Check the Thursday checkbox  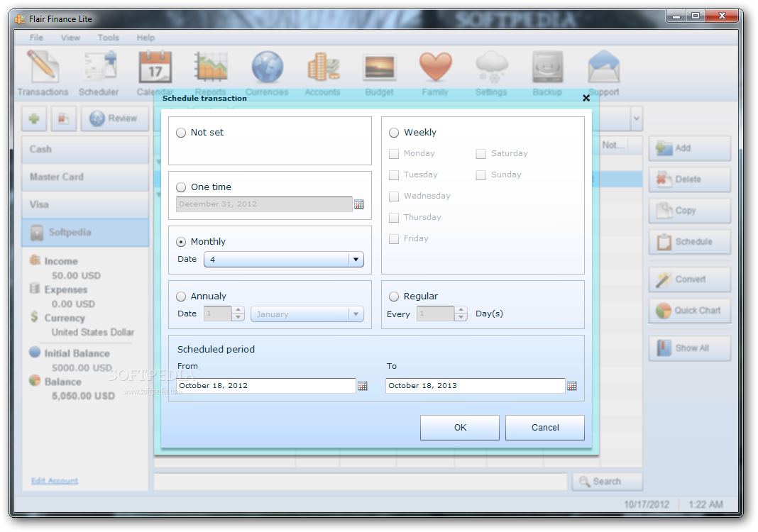pyautogui.click(x=394, y=218)
